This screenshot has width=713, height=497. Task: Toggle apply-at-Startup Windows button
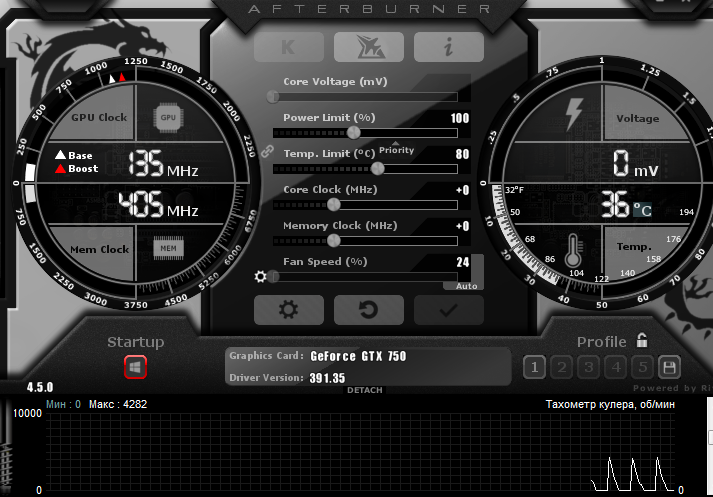[135, 367]
